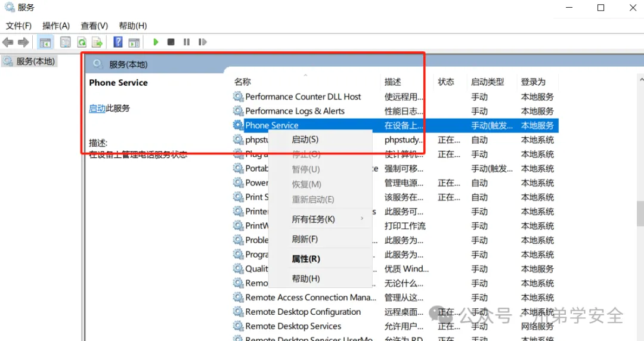The image size is (644, 341).
Task: Sort by the 状态 column header
Action: [x=446, y=82]
